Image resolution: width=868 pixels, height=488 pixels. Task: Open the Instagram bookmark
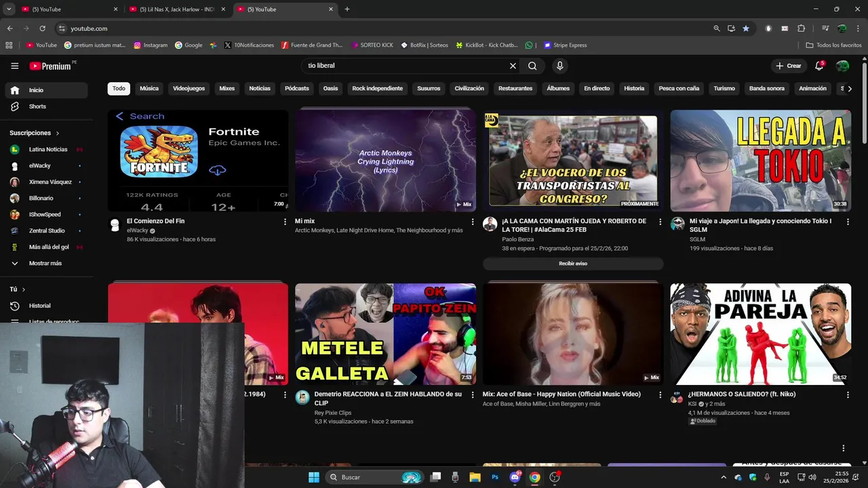151,45
